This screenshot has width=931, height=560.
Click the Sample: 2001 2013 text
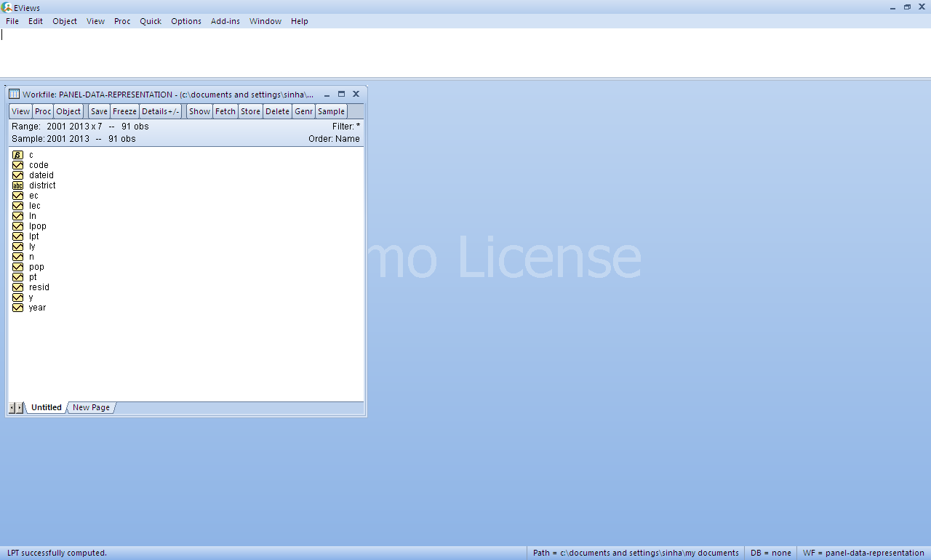point(50,139)
